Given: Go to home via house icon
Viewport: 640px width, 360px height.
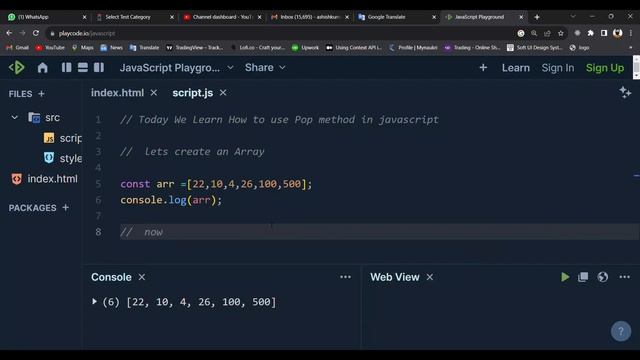Looking at the screenshot, I should click(x=42, y=68).
